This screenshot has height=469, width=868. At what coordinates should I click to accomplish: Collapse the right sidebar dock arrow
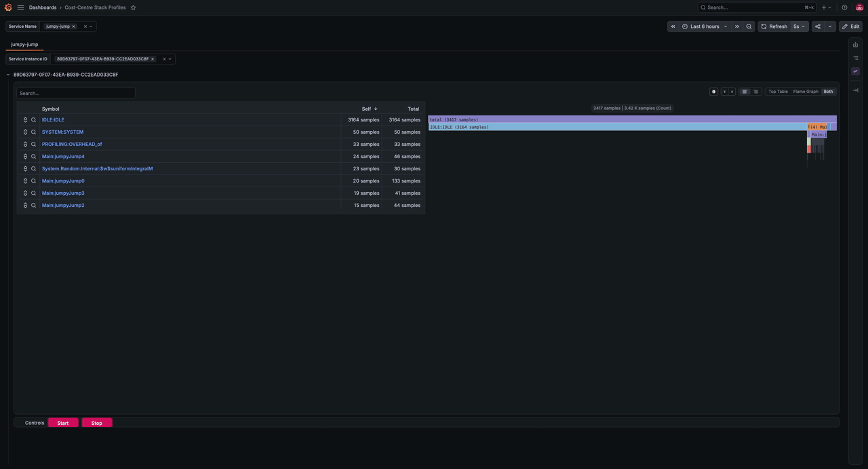click(x=855, y=90)
